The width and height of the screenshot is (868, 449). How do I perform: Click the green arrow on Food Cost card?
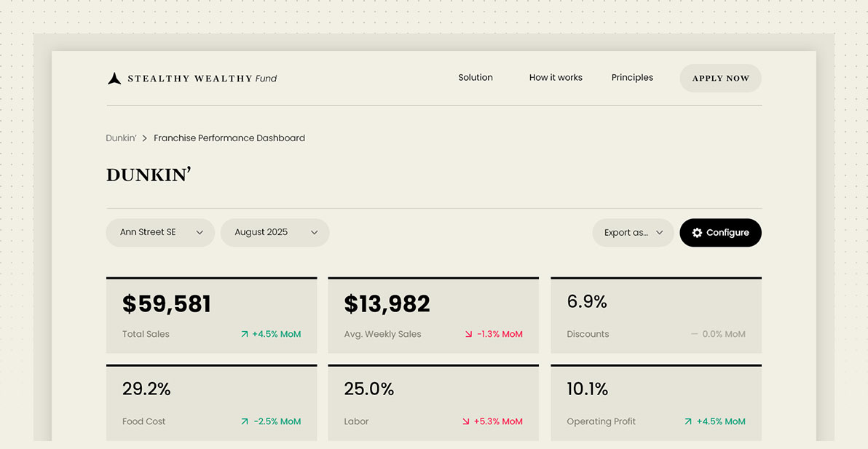coord(245,421)
